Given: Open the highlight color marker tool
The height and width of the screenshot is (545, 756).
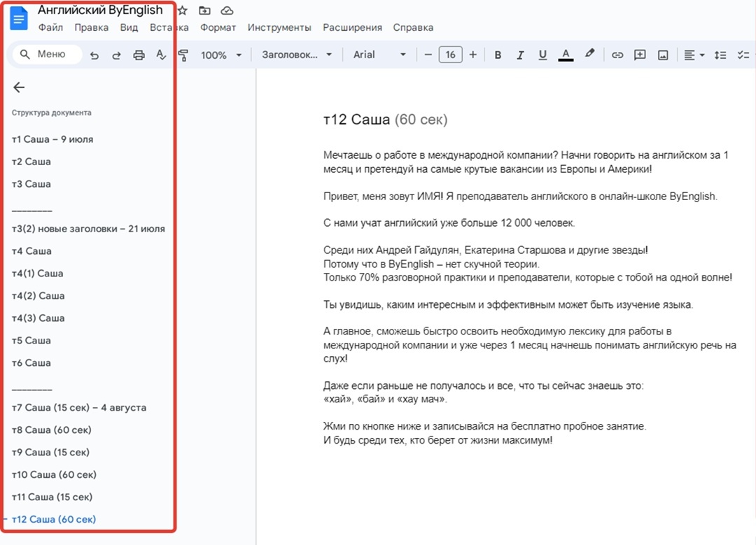Looking at the screenshot, I should point(589,54).
